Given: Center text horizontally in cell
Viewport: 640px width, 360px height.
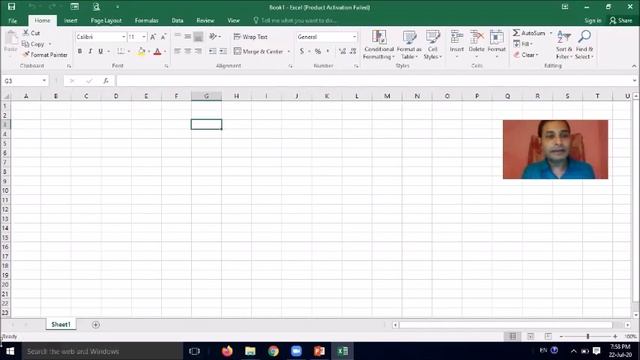Looking at the screenshot, I should click(x=188, y=51).
